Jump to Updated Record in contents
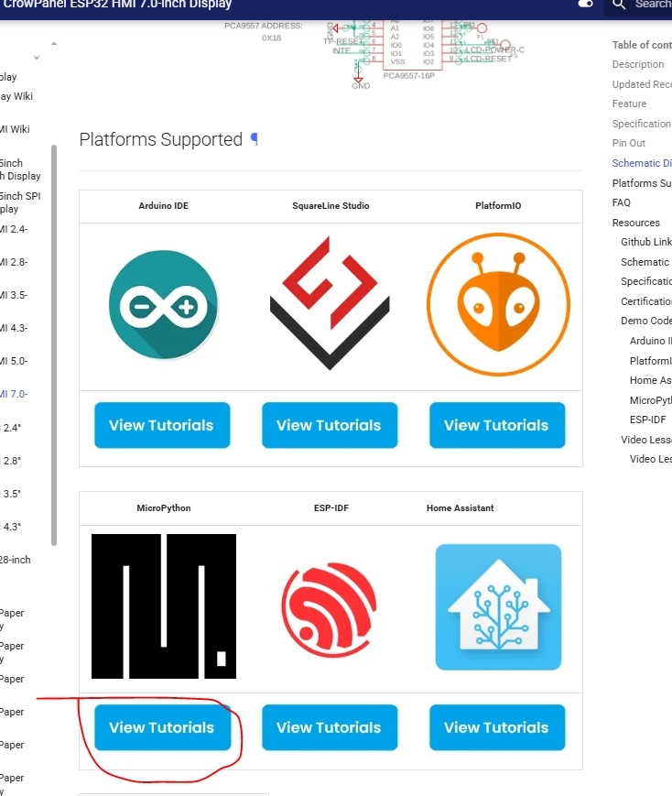Viewport: 672px width, 796px height. 642,84
